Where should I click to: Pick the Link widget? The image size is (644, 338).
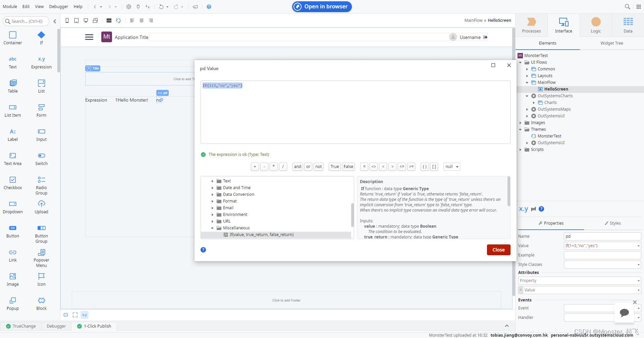(13, 255)
